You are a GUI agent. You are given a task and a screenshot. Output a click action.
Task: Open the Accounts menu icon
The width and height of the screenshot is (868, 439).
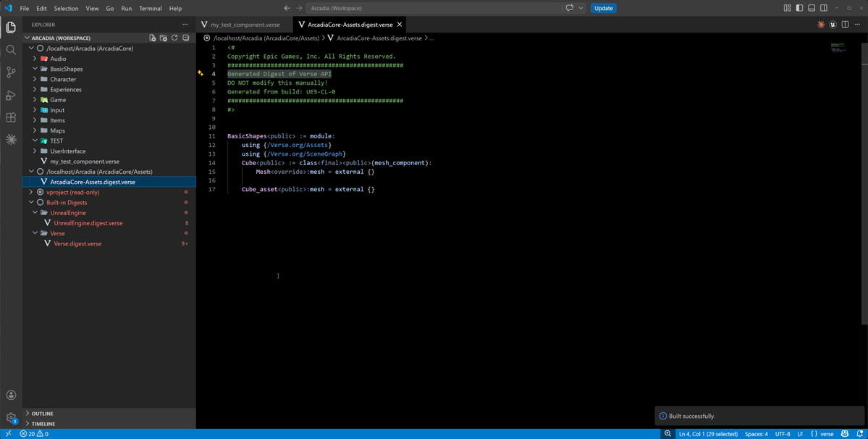click(11, 396)
